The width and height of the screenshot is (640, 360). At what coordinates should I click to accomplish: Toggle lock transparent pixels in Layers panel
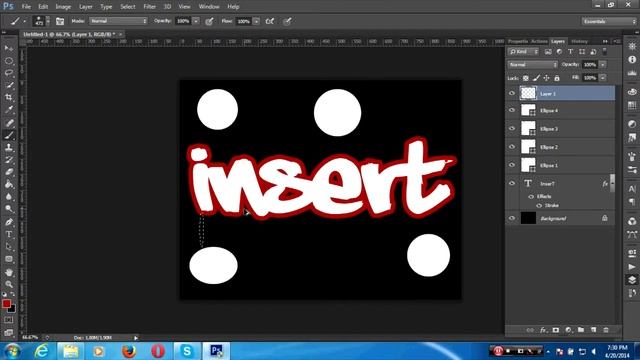pyautogui.click(x=526, y=78)
